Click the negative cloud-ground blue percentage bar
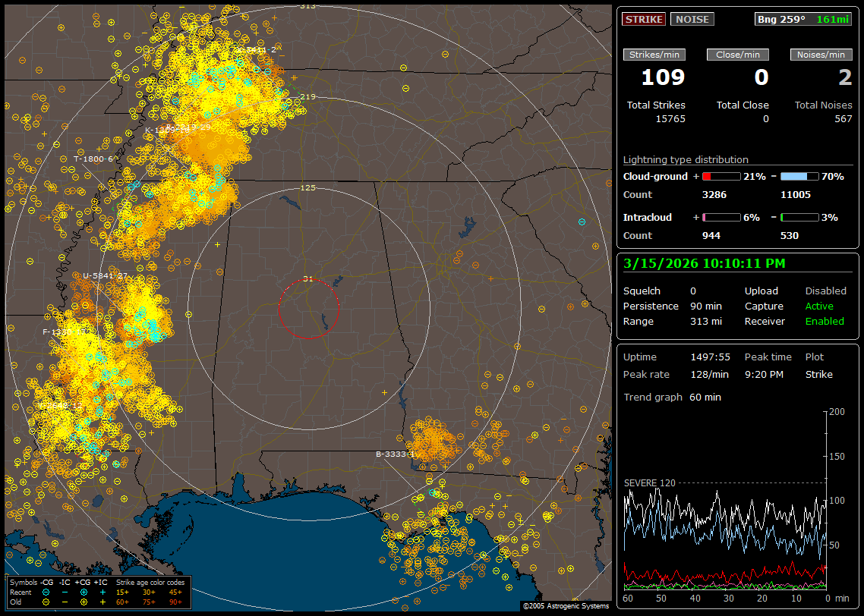 coord(799,176)
